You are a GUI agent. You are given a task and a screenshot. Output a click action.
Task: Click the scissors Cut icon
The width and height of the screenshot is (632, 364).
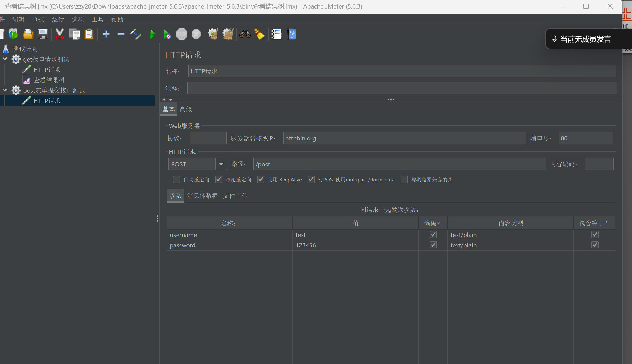tap(60, 34)
